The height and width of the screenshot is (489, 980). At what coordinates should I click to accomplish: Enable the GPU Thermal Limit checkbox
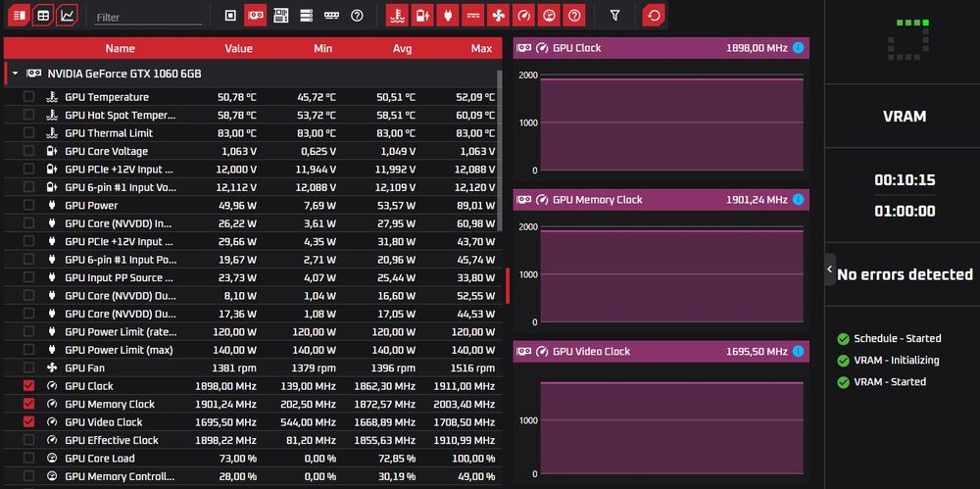(28, 132)
